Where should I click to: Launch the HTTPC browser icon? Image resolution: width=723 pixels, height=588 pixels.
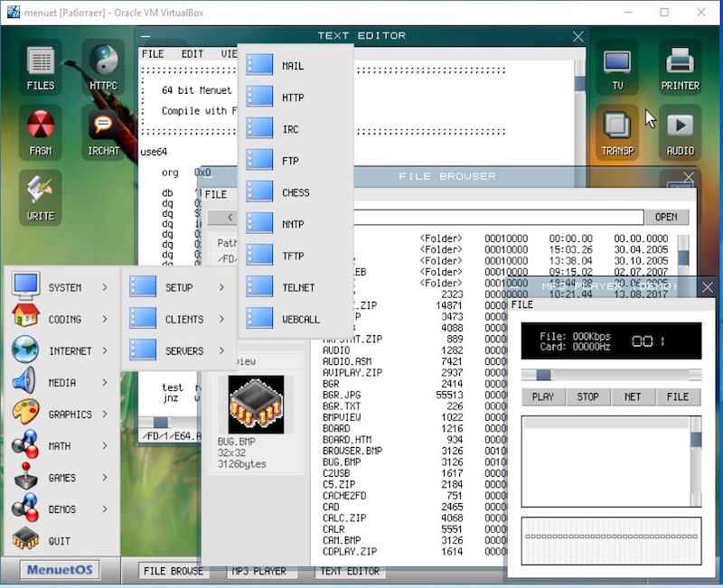pyautogui.click(x=103, y=67)
